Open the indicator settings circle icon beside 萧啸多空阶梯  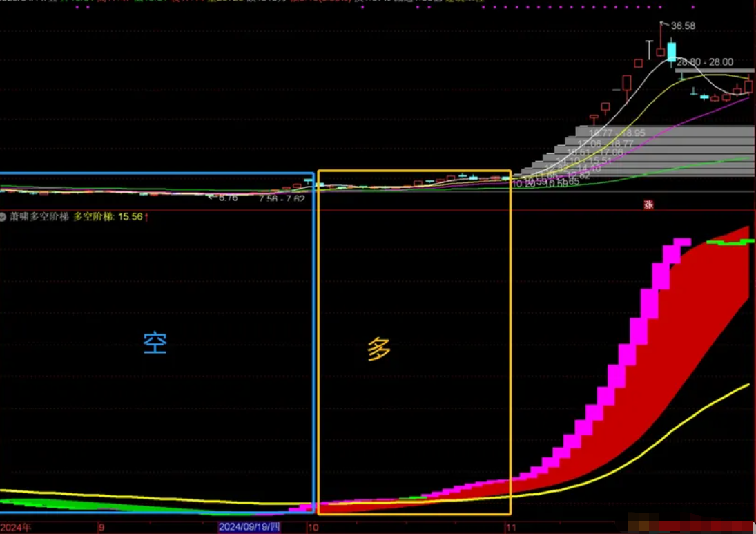[x=2, y=217]
